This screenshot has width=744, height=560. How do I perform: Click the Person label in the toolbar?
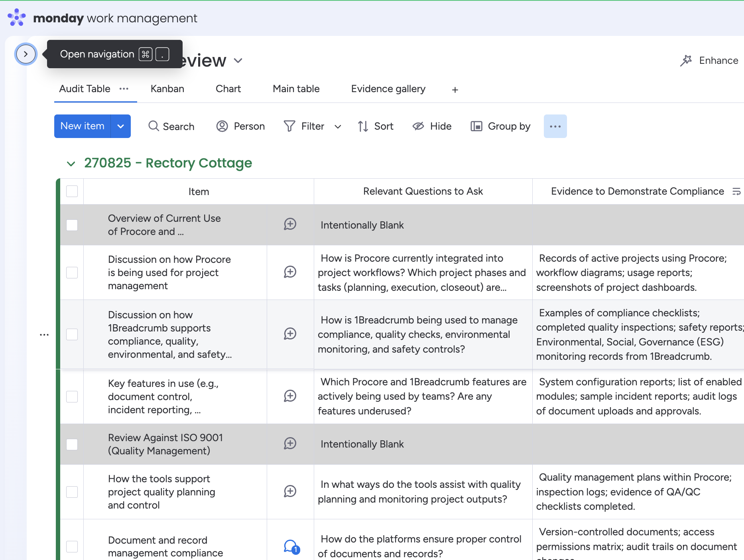pos(249,126)
